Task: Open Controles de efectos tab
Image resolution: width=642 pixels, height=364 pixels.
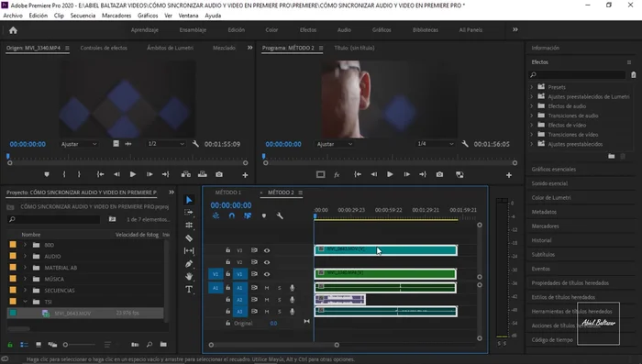Action: click(104, 48)
